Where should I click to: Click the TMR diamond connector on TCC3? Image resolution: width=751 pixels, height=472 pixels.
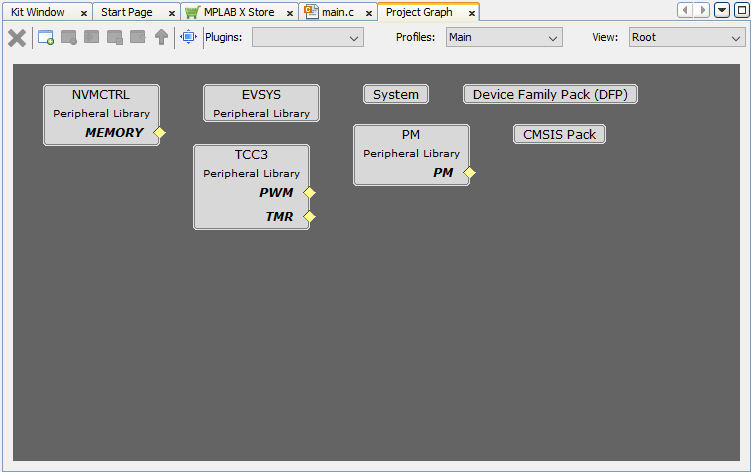309,217
